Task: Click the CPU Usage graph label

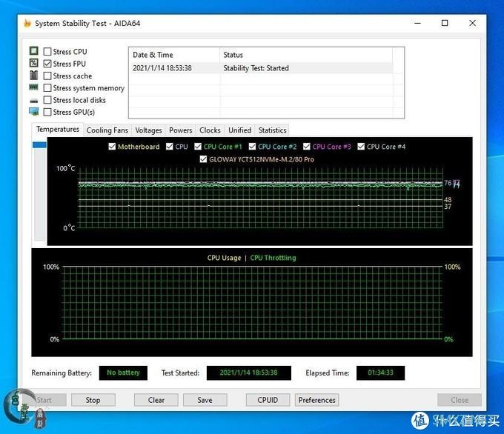Action: (x=224, y=258)
